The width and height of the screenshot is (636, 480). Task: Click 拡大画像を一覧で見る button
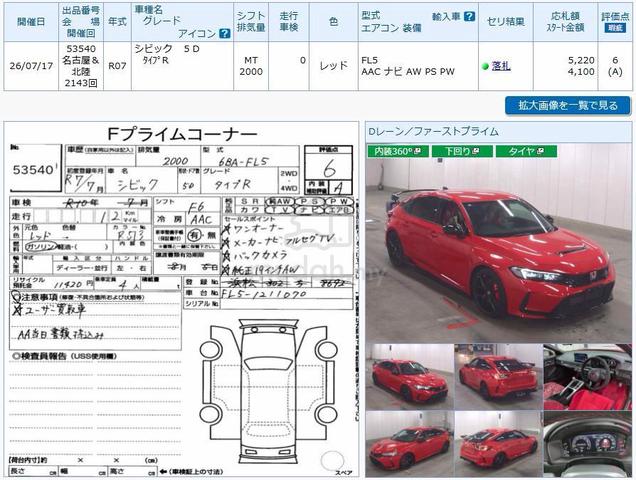click(567, 105)
